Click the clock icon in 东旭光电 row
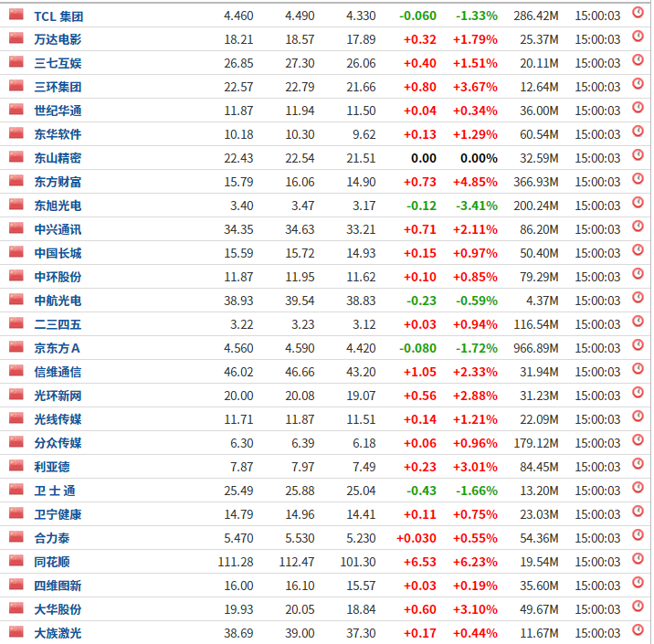 [638, 203]
